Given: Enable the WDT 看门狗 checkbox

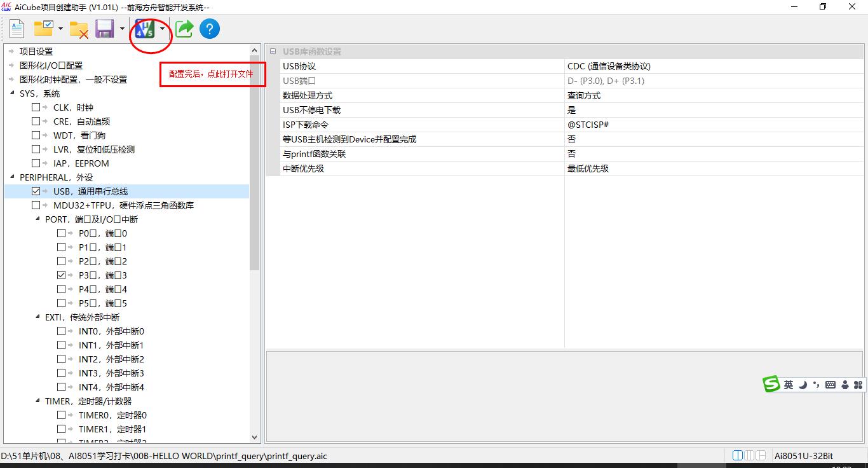Looking at the screenshot, I should [x=36, y=135].
